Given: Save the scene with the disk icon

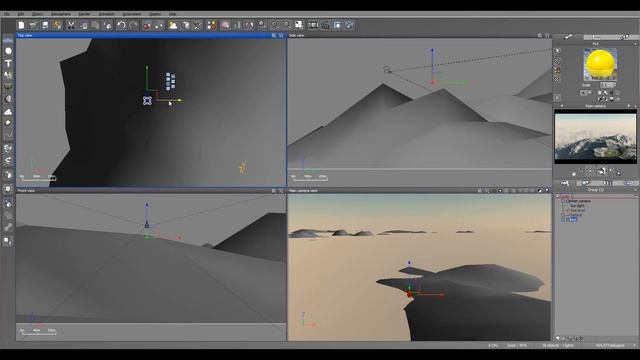Looking at the screenshot, I should tap(45, 25).
